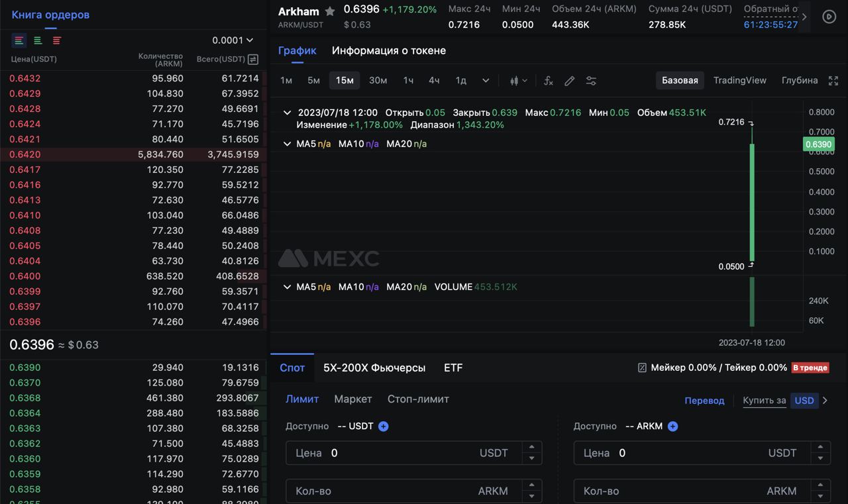Open ETF tab
Screen dimensions: 848x504
pyautogui.click(x=453, y=368)
